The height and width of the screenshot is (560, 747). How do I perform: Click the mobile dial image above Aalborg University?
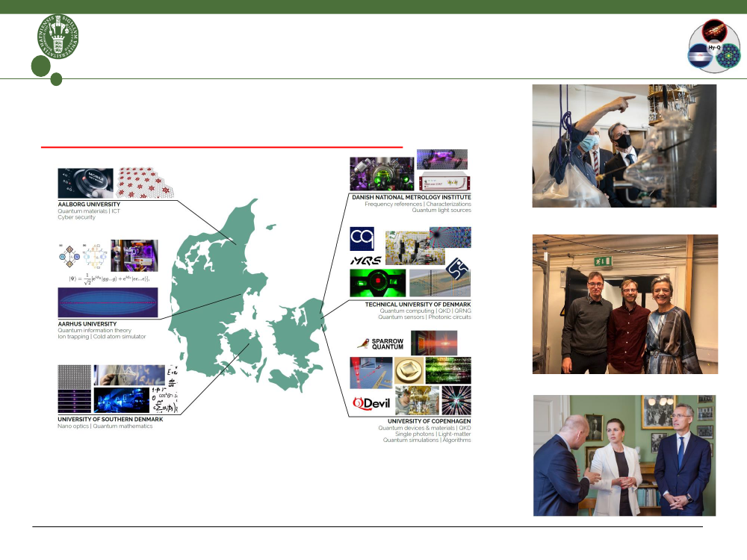86,183
